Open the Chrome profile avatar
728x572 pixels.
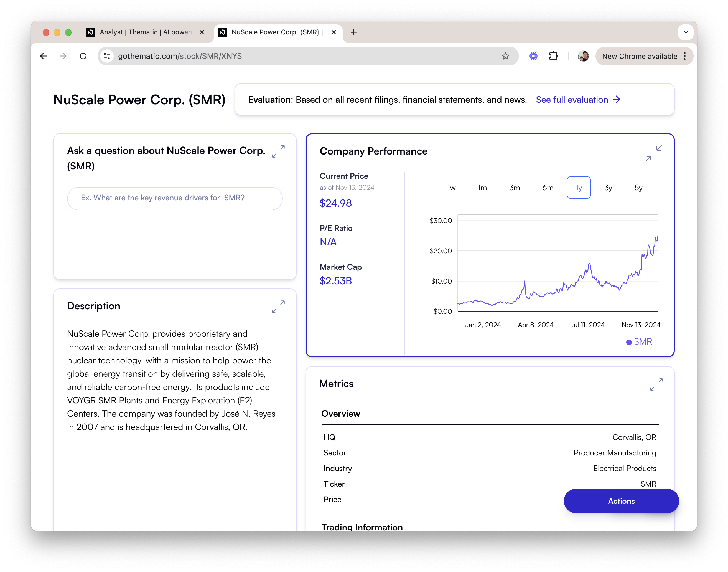583,56
